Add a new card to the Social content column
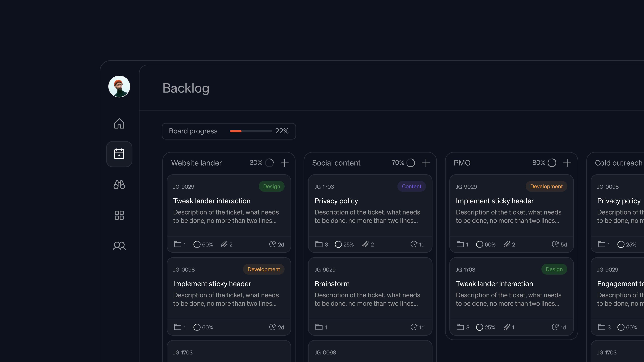 tap(426, 163)
